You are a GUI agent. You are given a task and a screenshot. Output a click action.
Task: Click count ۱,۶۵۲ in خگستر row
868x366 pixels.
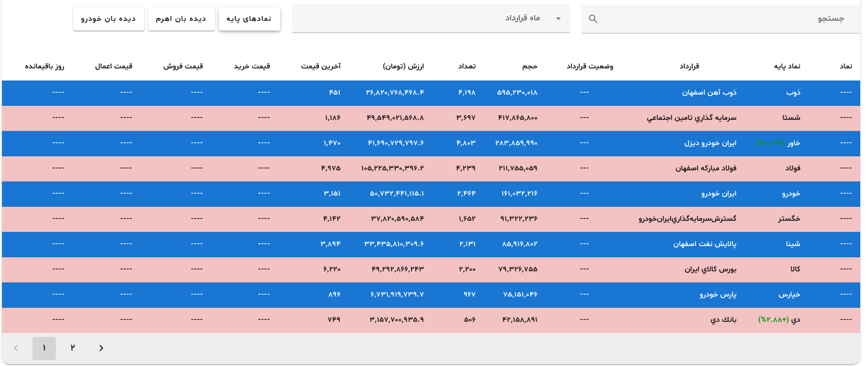[x=467, y=219]
